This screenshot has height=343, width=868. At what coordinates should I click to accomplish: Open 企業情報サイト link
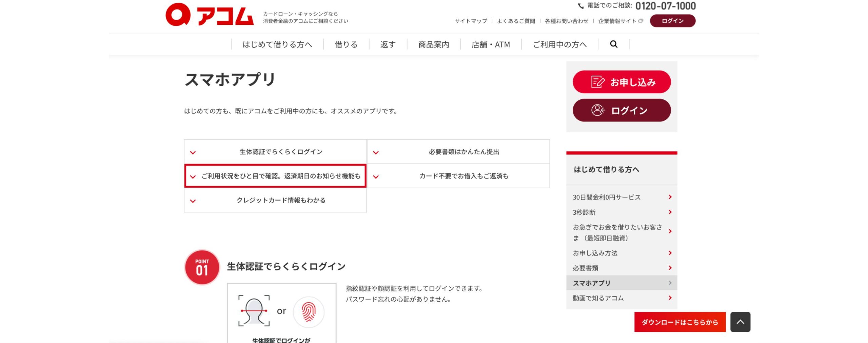[x=617, y=21]
